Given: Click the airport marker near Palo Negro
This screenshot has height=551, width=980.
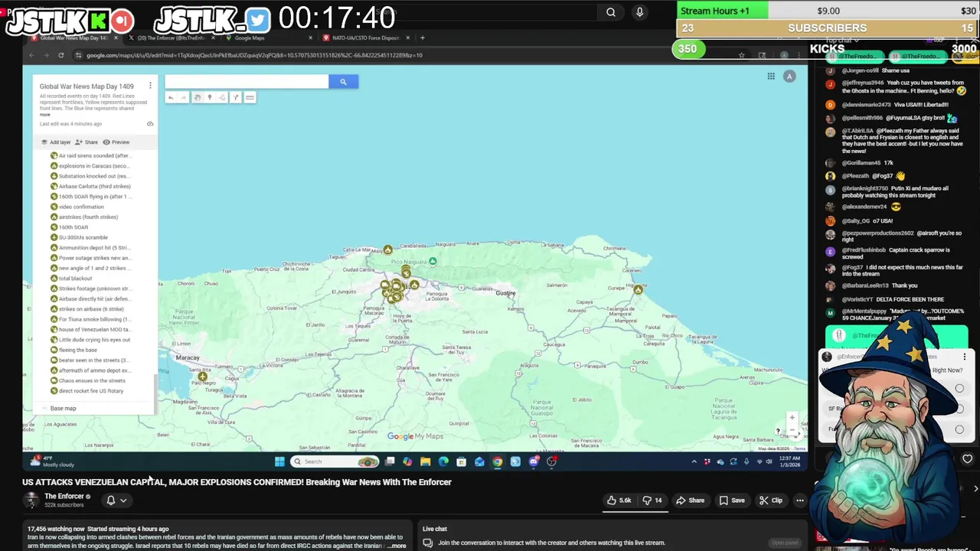Looking at the screenshot, I should [x=202, y=376].
